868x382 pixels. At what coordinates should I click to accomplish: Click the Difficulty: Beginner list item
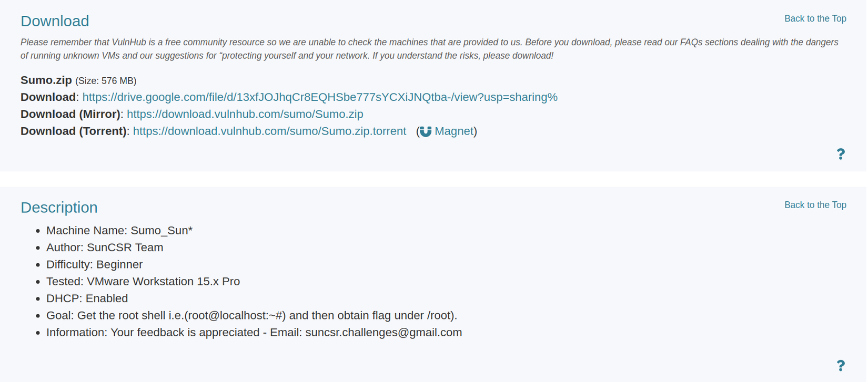click(x=95, y=265)
